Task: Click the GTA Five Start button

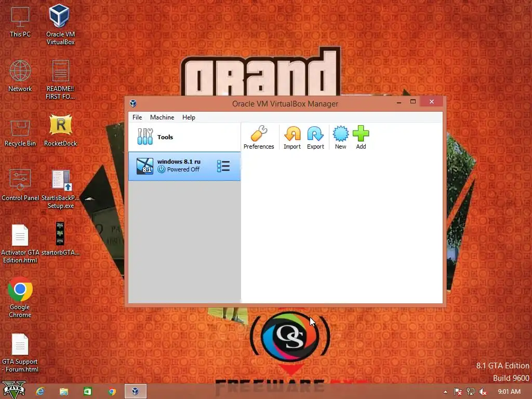Action: coord(14,390)
